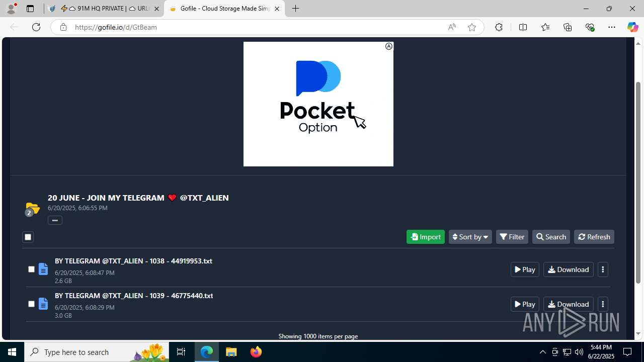The height and width of the screenshot is (362, 644).
Task: Click the Showing 1000 items per page text
Action: 318,336
